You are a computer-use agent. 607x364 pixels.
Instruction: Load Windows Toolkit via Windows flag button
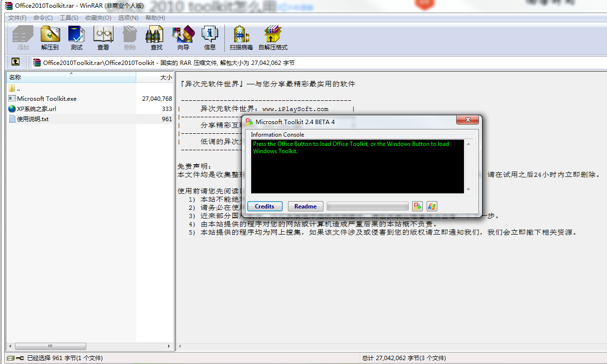tap(432, 206)
